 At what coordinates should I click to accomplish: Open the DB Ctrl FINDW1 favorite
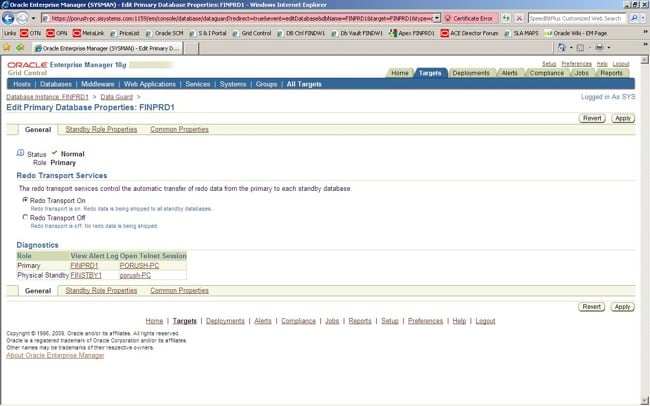pos(301,33)
